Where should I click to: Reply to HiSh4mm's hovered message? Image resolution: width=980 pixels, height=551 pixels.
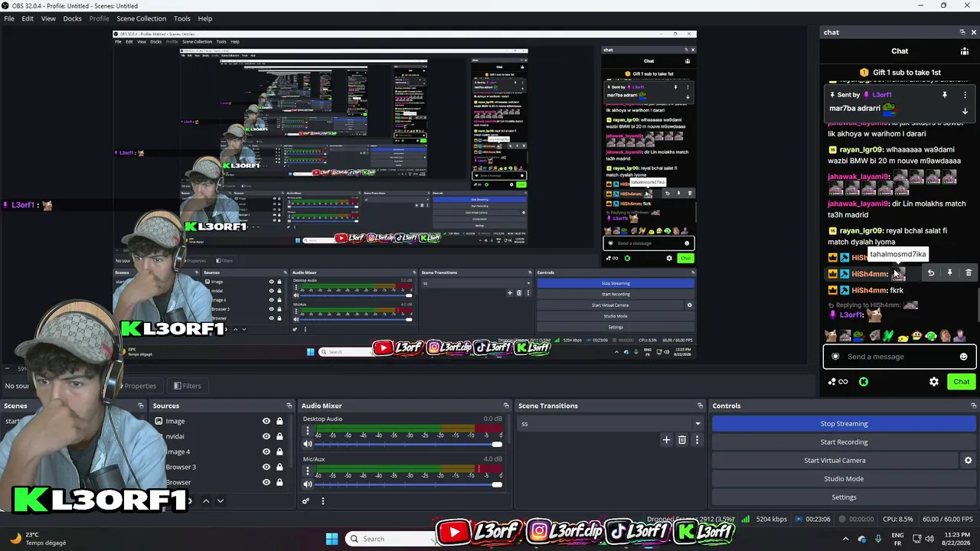click(931, 273)
